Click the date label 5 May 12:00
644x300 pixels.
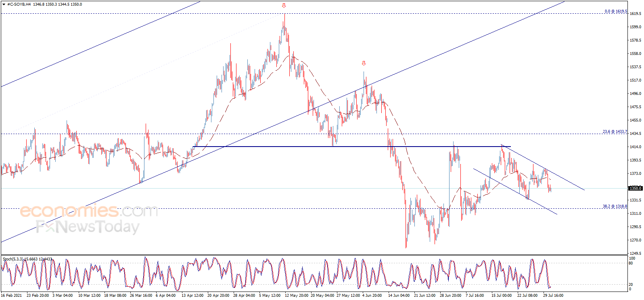(x=270, y=296)
